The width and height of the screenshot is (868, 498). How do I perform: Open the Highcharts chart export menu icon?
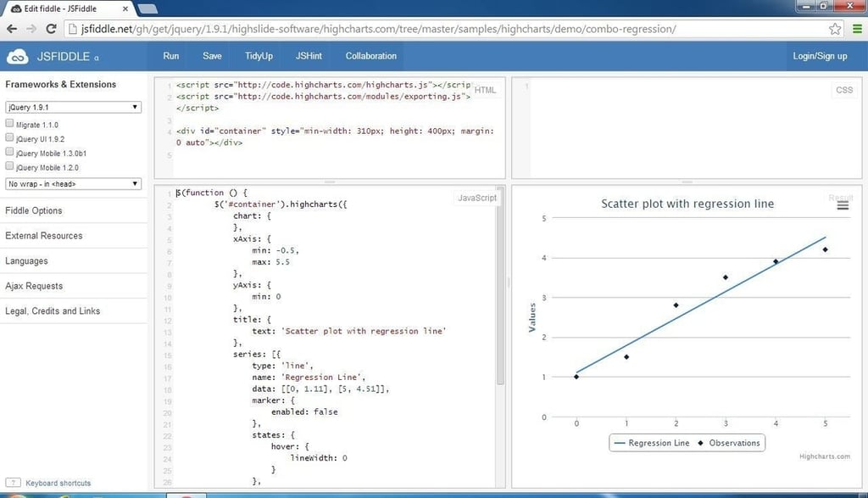click(843, 205)
